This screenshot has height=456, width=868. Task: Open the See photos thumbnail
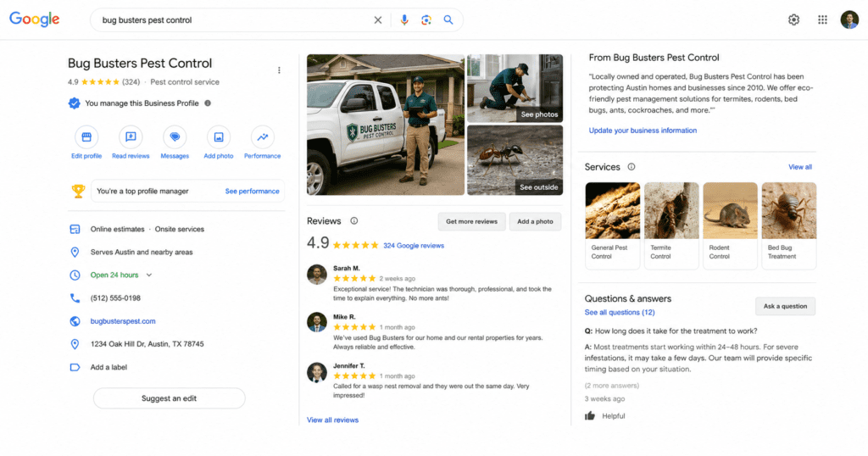click(x=515, y=88)
